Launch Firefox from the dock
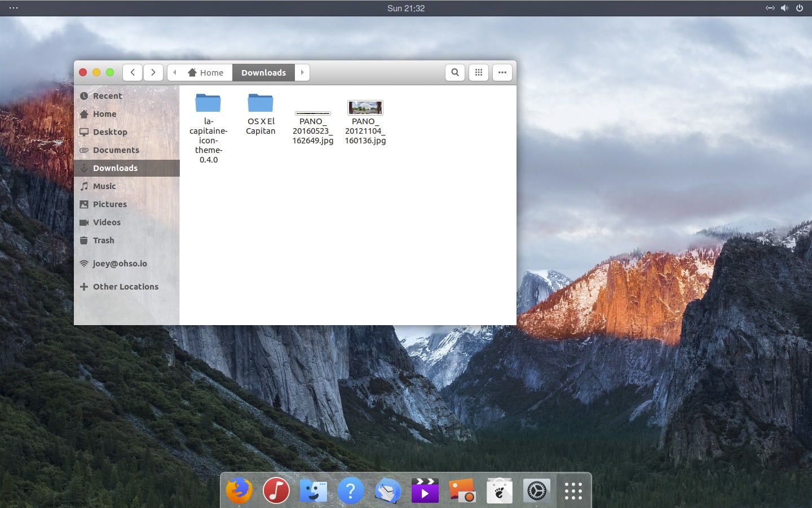This screenshot has height=508, width=812. 239,491
